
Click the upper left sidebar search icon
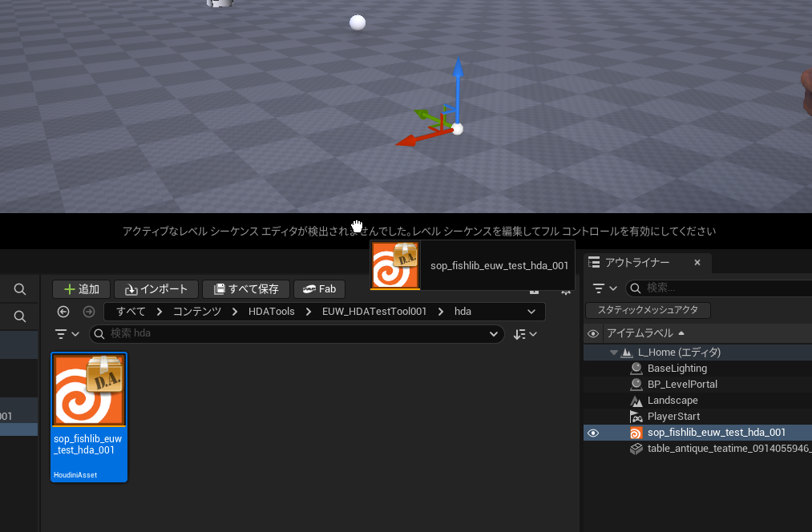[x=20, y=289]
